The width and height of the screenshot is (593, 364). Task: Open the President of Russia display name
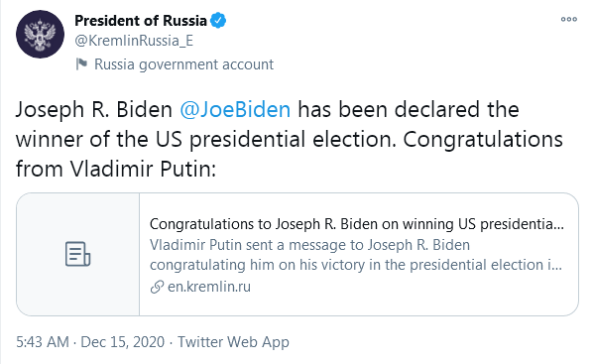point(141,21)
